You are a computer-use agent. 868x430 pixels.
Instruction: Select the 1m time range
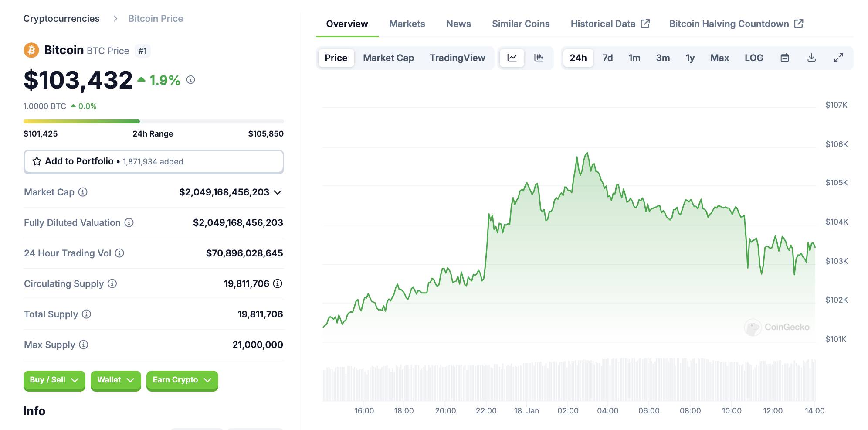pos(634,58)
